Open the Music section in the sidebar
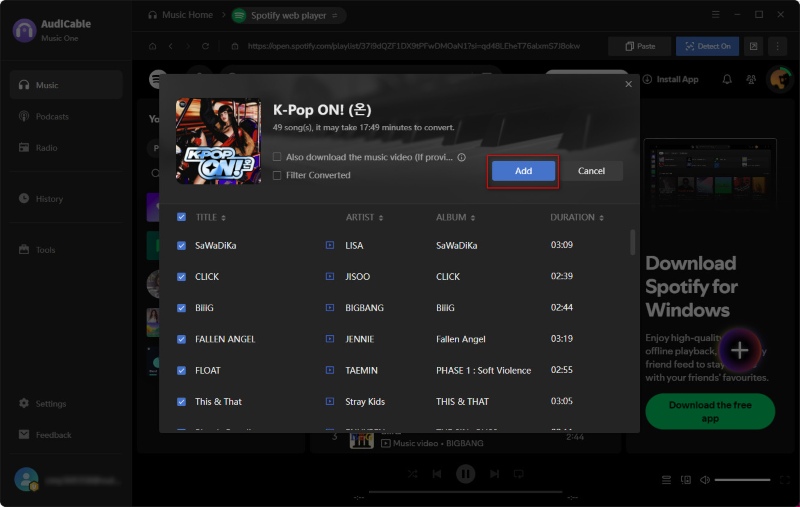The image size is (800, 507). (x=66, y=85)
